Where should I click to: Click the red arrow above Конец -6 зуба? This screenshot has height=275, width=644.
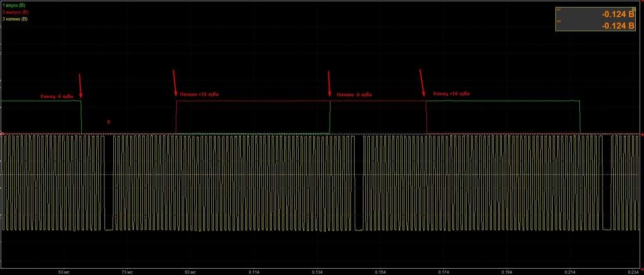point(80,86)
